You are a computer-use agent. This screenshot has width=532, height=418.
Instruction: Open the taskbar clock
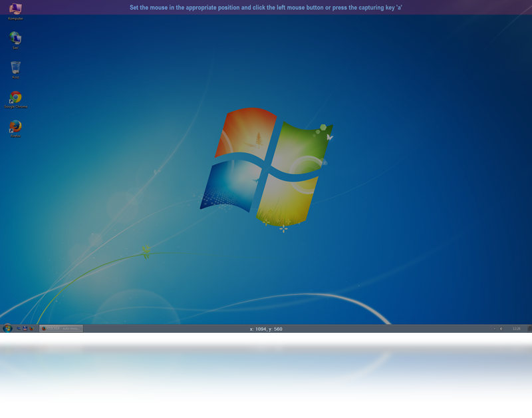tap(516, 328)
